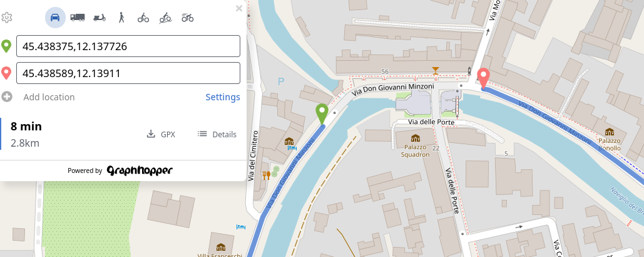This screenshot has height=257, width=644.
Task: Click the plus icon to add location
Action: pyautogui.click(x=6, y=97)
